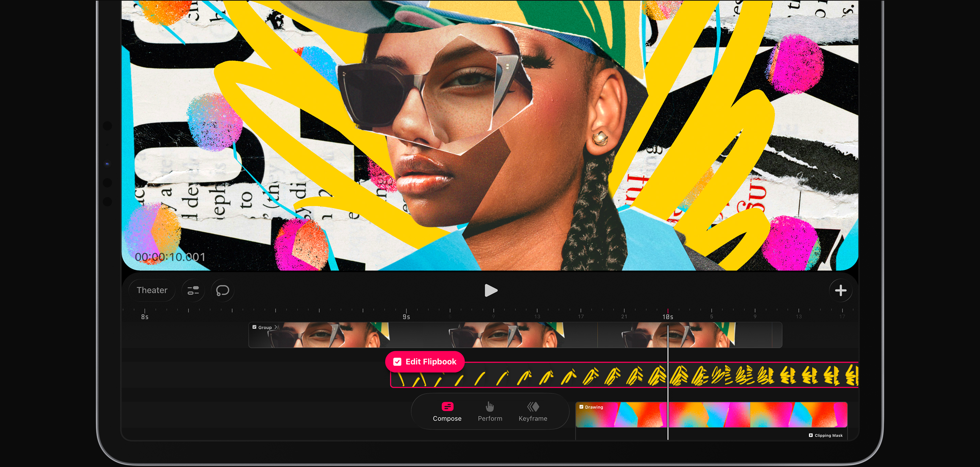Click the Edit Flipbook label

[x=431, y=361]
